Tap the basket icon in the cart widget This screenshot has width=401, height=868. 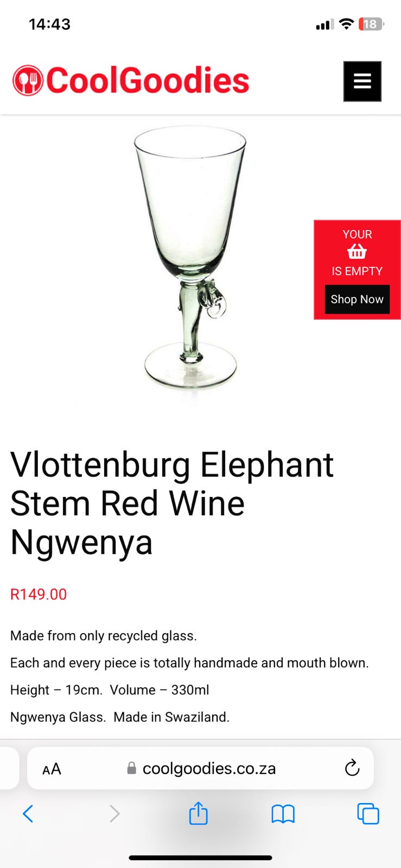pyautogui.click(x=357, y=252)
